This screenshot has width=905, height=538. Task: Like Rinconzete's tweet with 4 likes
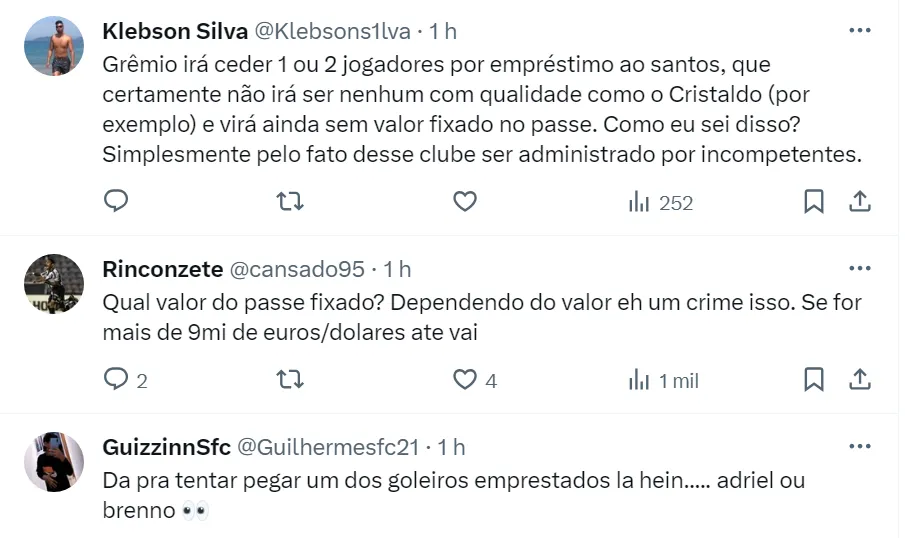(464, 380)
